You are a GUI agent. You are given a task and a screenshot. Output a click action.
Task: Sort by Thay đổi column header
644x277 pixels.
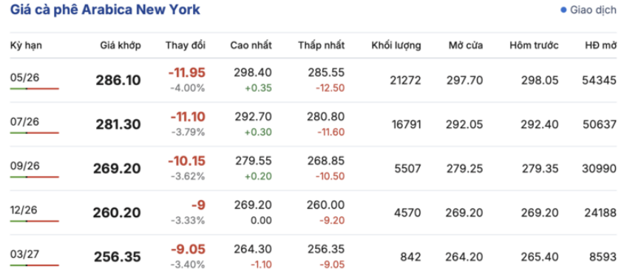(x=186, y=45)
